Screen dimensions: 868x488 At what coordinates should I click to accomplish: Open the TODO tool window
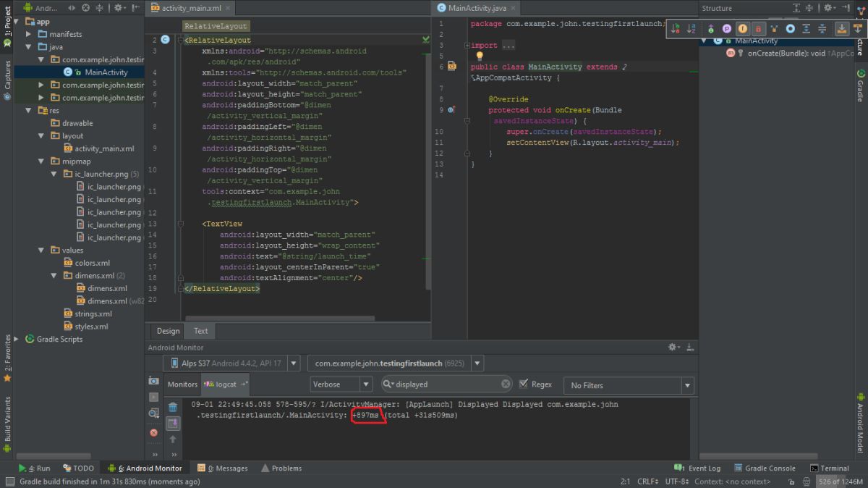(x=78, y=468)
